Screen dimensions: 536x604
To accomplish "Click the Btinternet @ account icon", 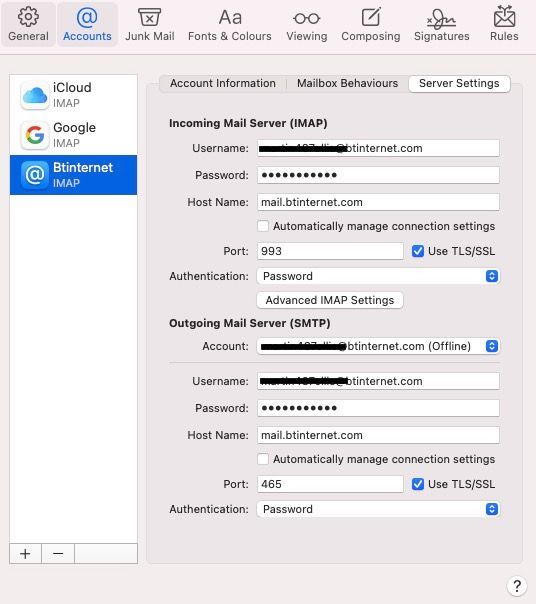I will click(35, 175).
